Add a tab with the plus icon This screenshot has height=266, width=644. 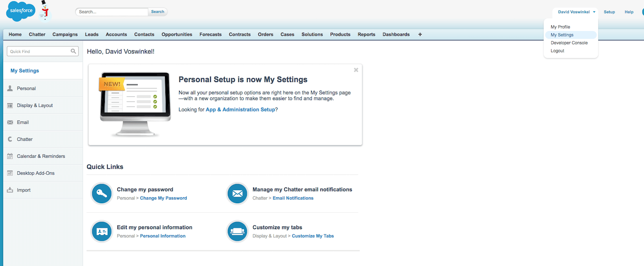pyautogui.click(x=420, y=35)
